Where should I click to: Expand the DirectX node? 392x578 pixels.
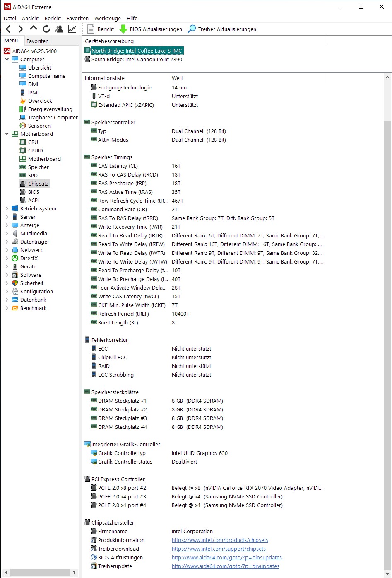pyautogui.click(x=7, y=258)
